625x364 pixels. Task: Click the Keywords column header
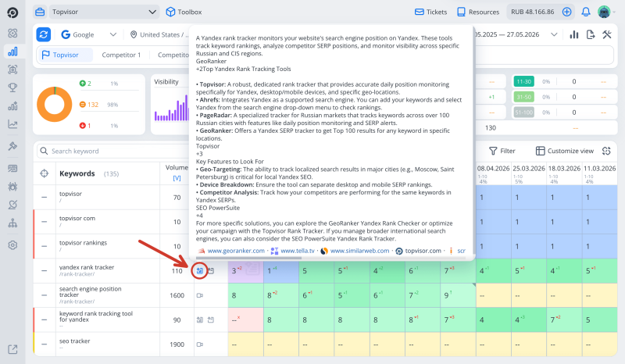(77, 173)
